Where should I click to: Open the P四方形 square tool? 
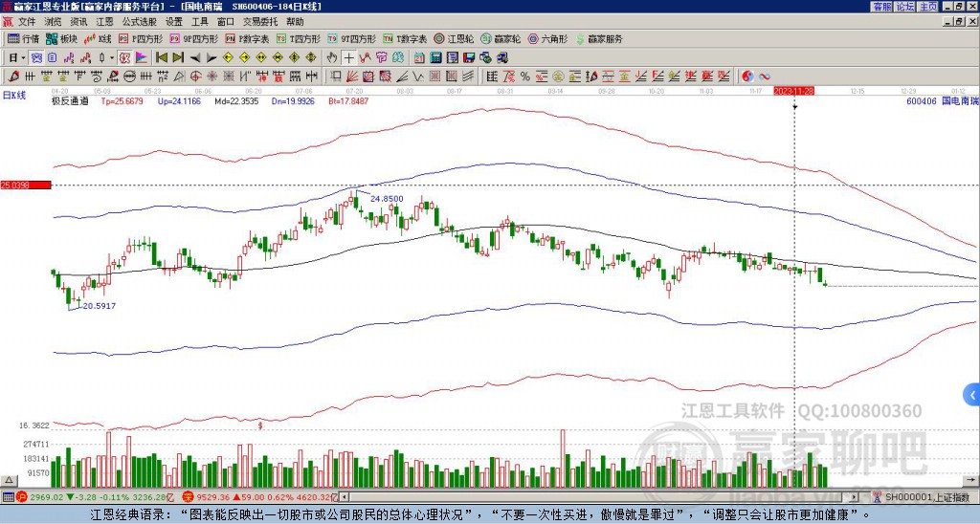[141, 38]
